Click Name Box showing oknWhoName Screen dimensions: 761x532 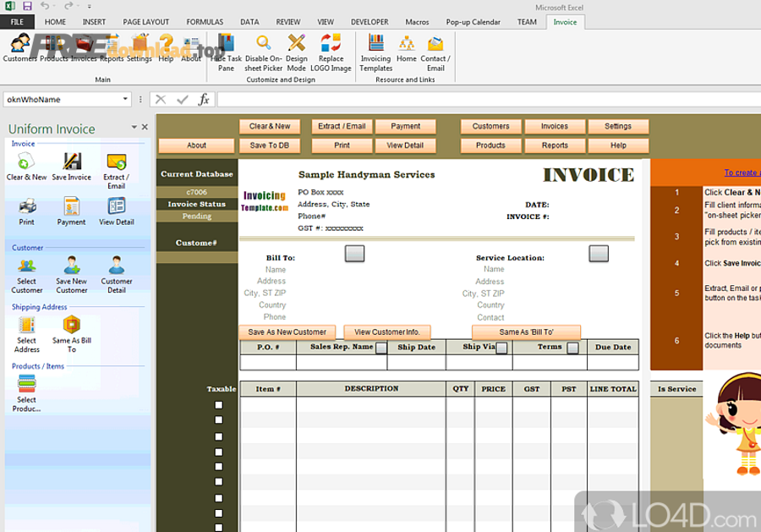(62, 99)
